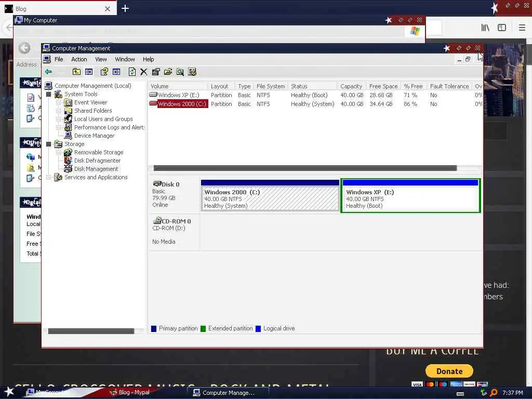Click the Shared Folders tree icon
The height and width of the screenshot is (399, 532).
pyautogui.click(x=68, y=111)
